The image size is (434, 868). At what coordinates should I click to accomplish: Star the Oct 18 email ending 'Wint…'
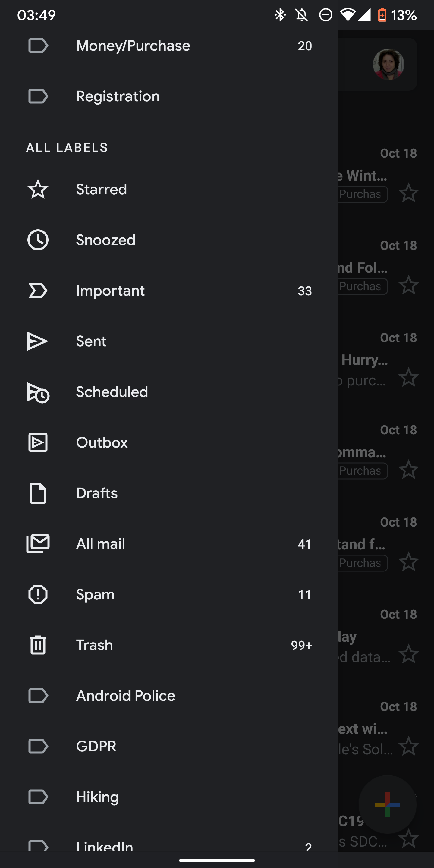[x=408, y=193]
